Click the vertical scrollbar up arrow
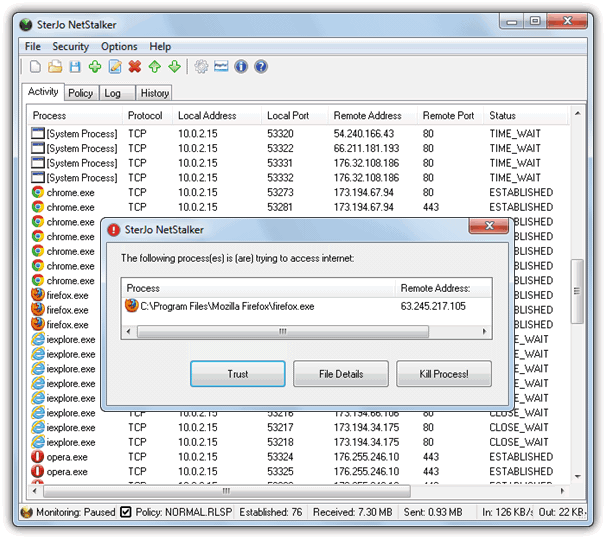 pos(577,114)
